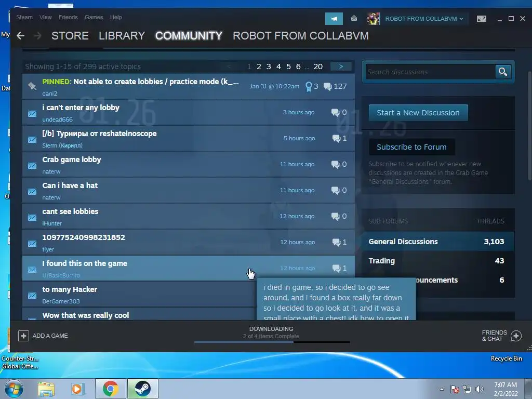
Task: Open Windows Media Player taskbar icon
Action: click(x=77, y=389)
